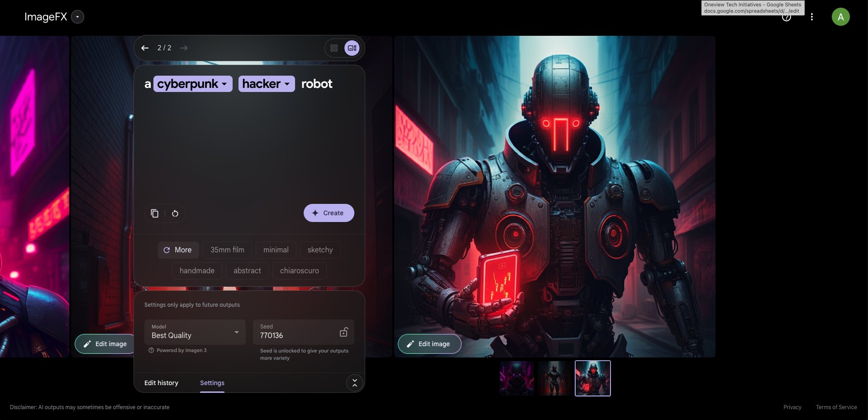
Task: Go back to previous prompt arrow
Action: coord(145,48)
